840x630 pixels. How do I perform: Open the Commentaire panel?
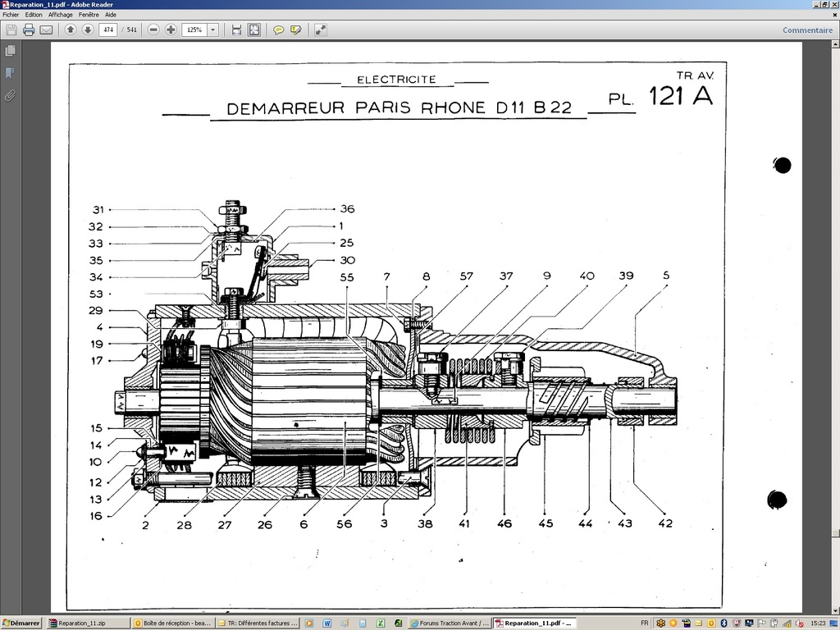(807, 30)
